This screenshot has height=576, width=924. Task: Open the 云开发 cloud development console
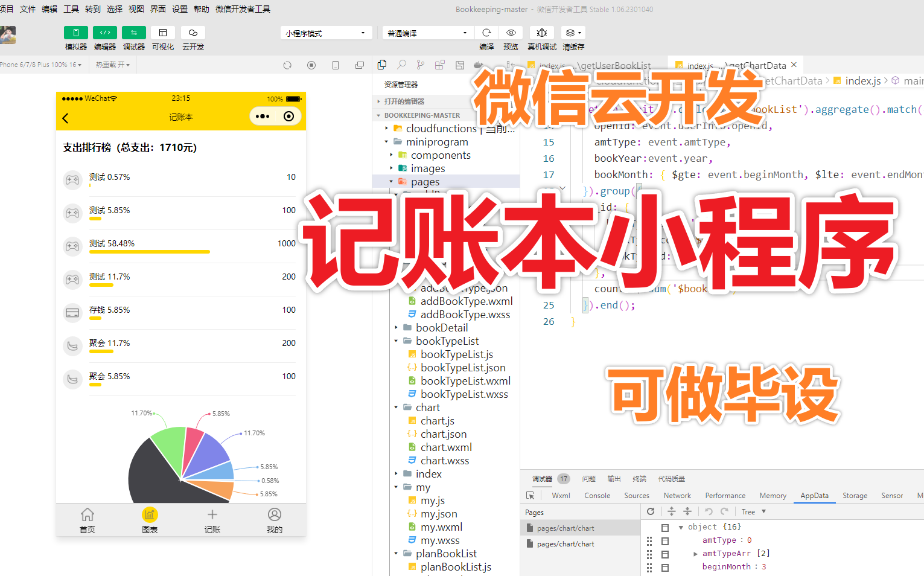(x=193, y=33)
